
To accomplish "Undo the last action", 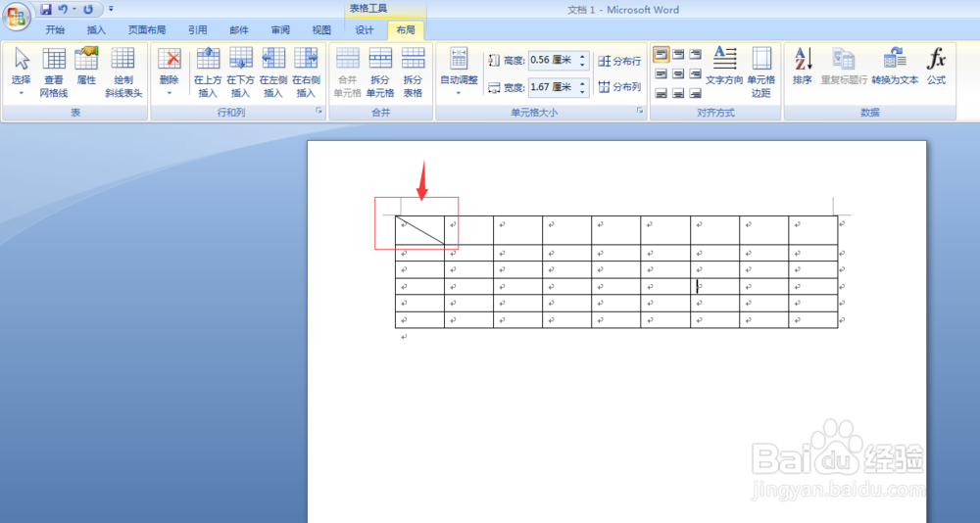I will (x=63, y=10).
